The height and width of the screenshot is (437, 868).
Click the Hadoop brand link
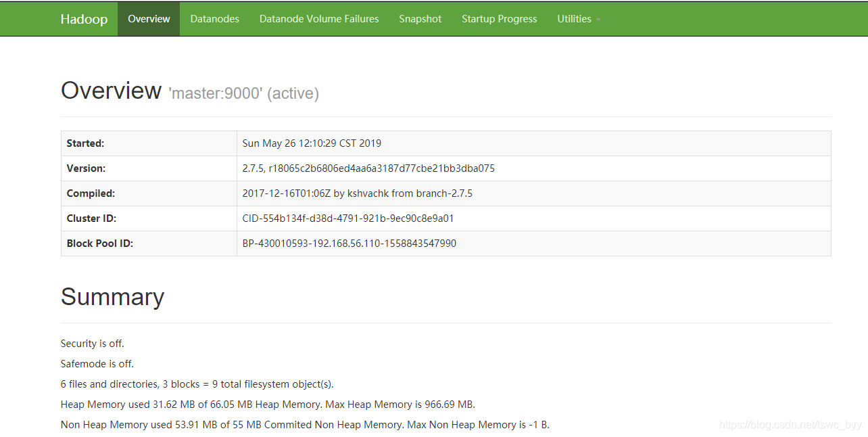(x=84, y=19)
